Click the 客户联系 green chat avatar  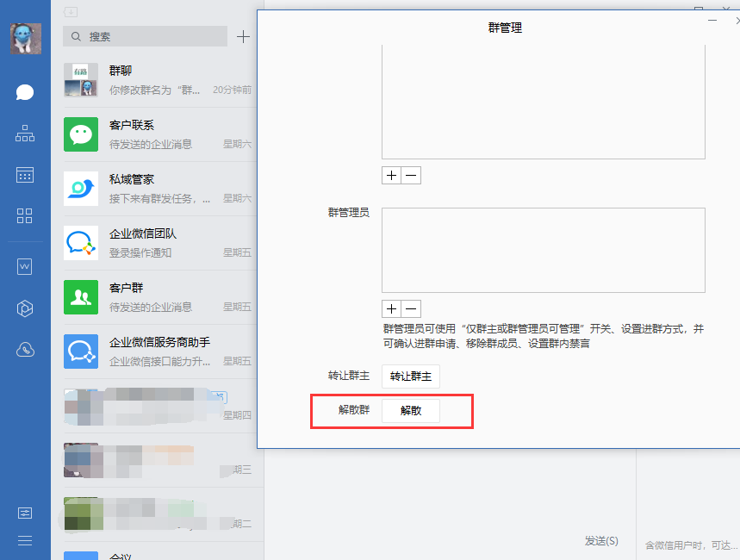81,134
